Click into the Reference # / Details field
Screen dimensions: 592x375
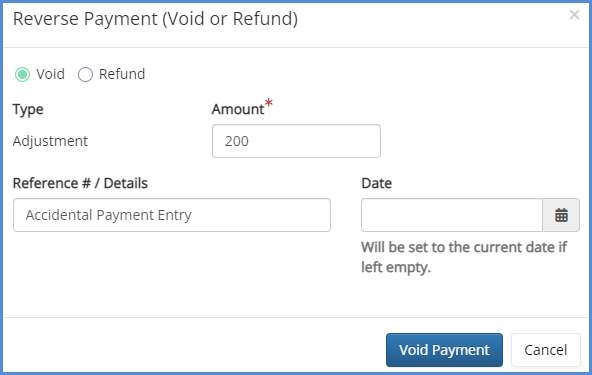pyautogui.click(x=172, y=215)
